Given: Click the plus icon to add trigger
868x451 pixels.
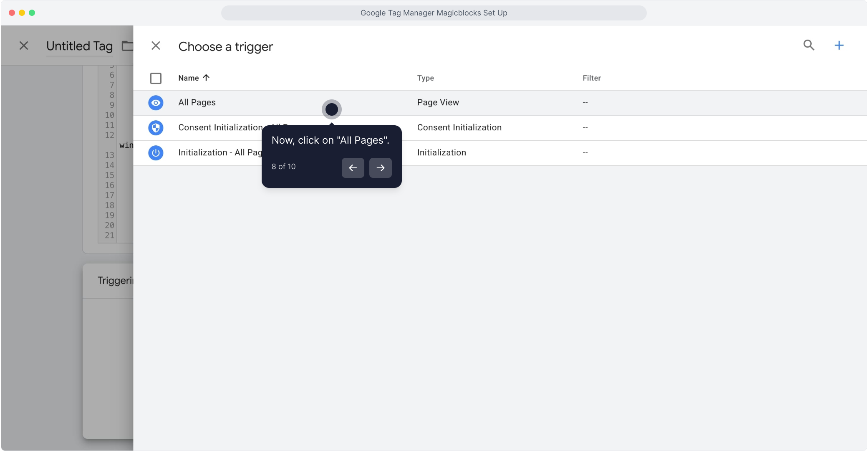Looking at the screenshot, I should point(839,45).
